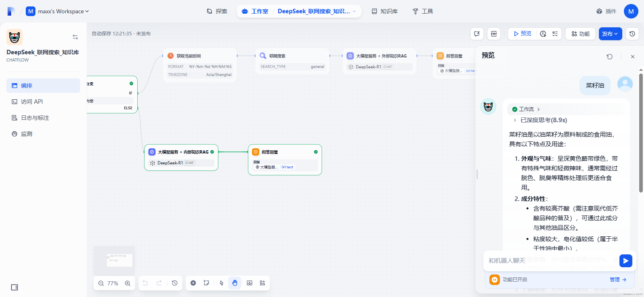The height and width of the screenshot is (297, 644).
Task: Open the 77% zoom level menu
Action: (113, 283)
